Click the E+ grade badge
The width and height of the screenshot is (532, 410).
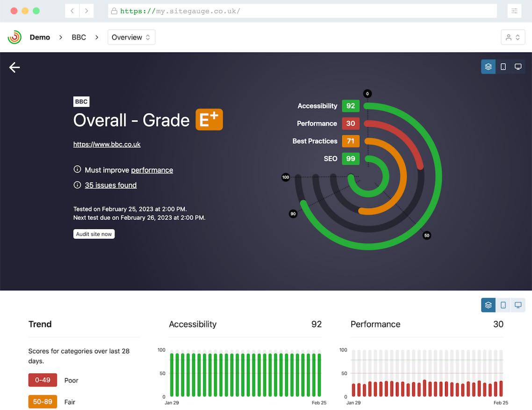coord(209,119)
